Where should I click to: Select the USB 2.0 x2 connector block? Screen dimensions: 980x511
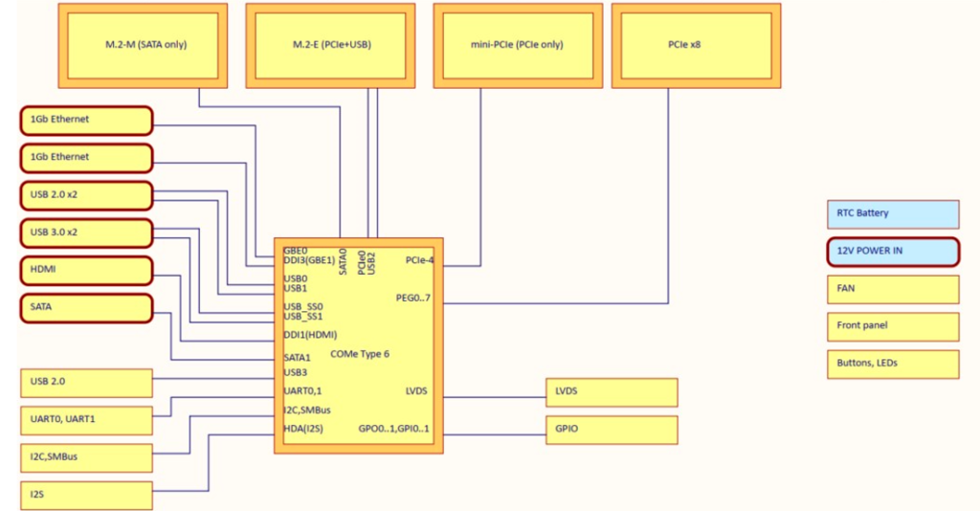point(86,195)
